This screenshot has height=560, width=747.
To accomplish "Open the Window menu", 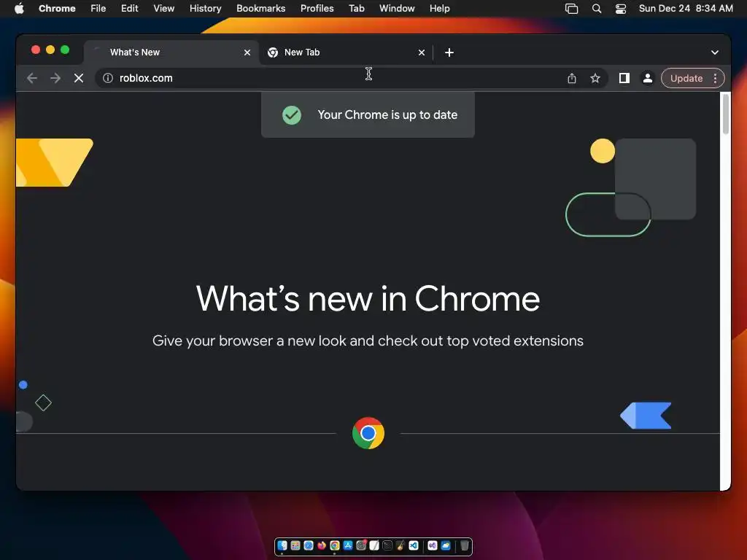I will pyautogui.click(x=397, y=8).
